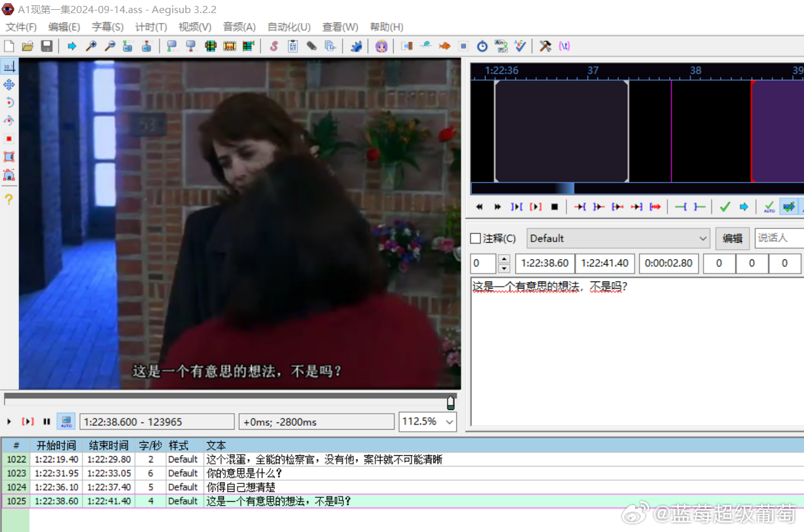Click the Jump to time arrow icon
Viewport: 804px width, 532px height.
click(x=72, y=46)
